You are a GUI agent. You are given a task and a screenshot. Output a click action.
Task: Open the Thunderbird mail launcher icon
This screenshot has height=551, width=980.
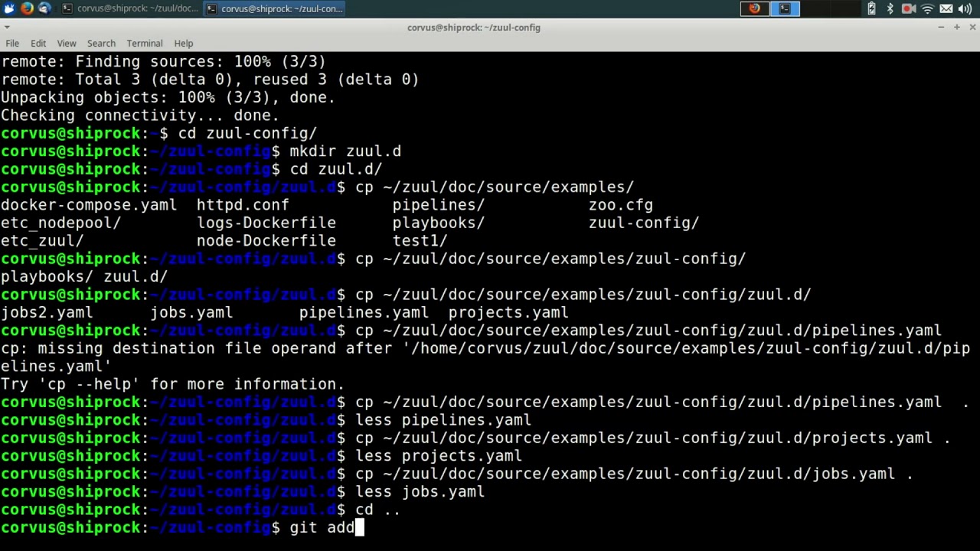(x=44, y=8)
